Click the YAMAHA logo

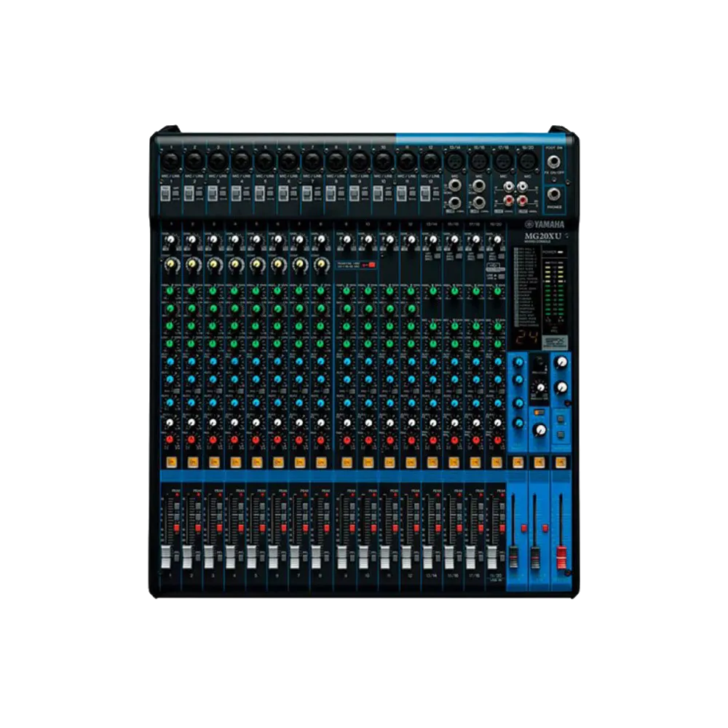coord(545,225)
